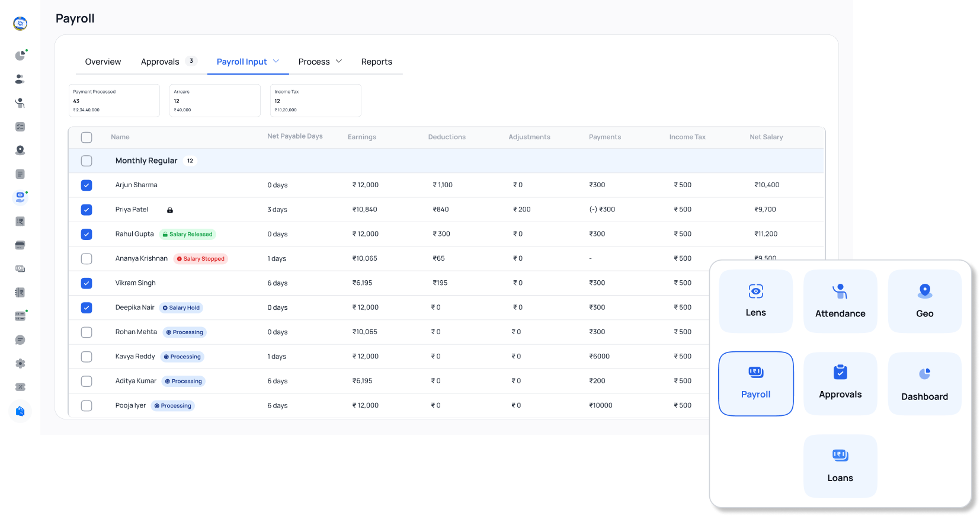Click the Earnings column header

[x=362, y=137]
